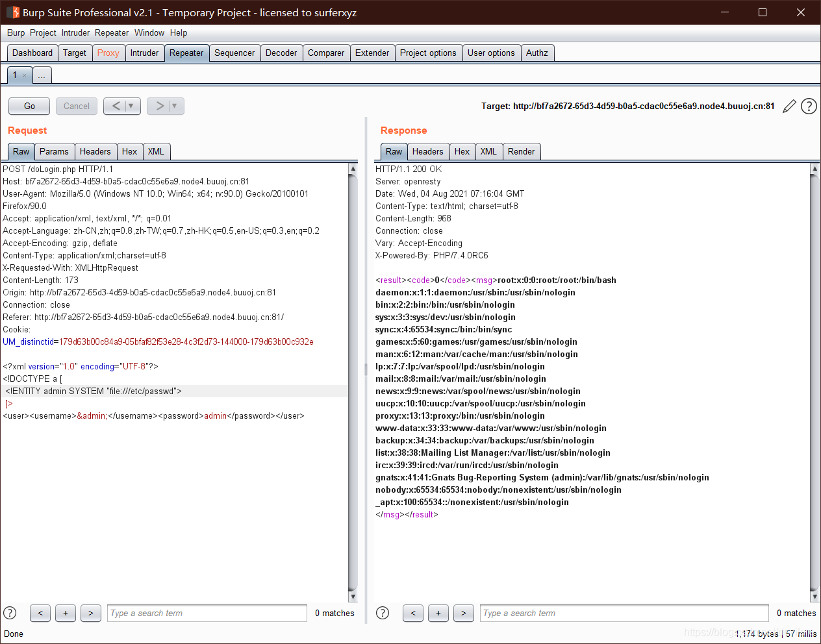Click the response search help icon
Viewport: 821px width, 644px height.
pyautogui.click(x=383, y=613)
